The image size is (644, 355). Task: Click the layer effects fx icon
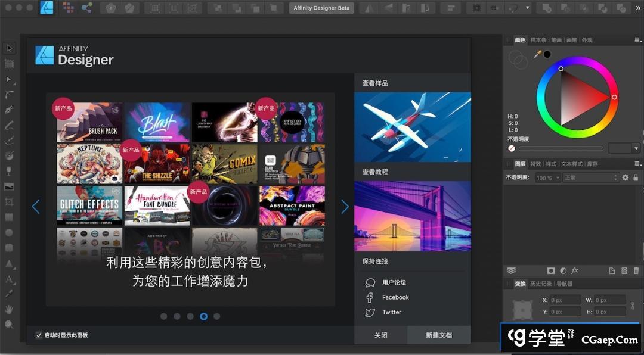tap(575, 270)
